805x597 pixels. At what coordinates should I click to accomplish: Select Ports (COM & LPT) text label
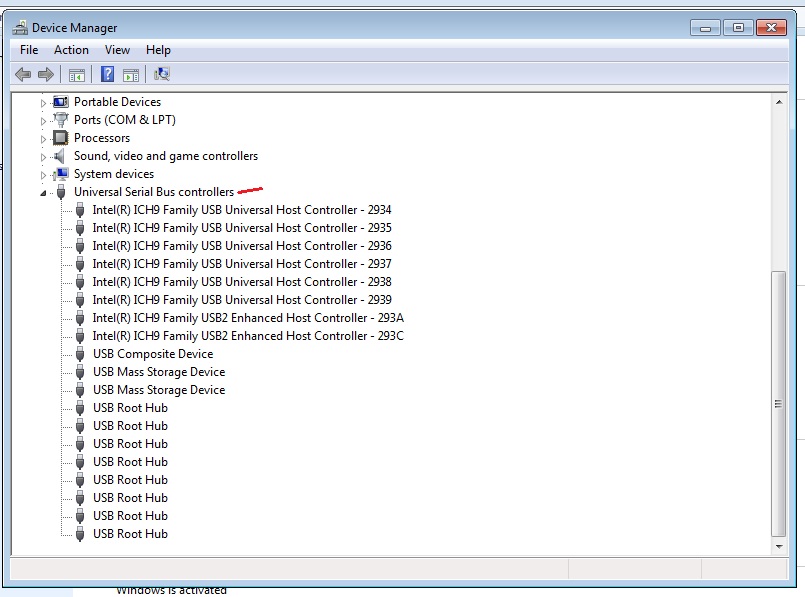click(125, 120)
